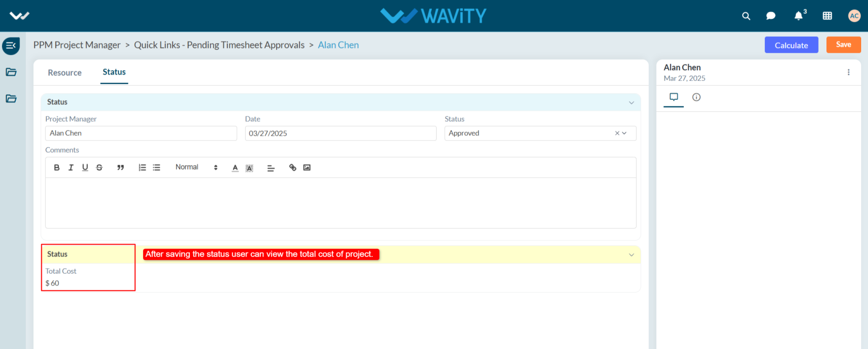Go to PPM Project Manager breadcrumb
Viewport: 868px width, 349px height.
click(77, 45)
